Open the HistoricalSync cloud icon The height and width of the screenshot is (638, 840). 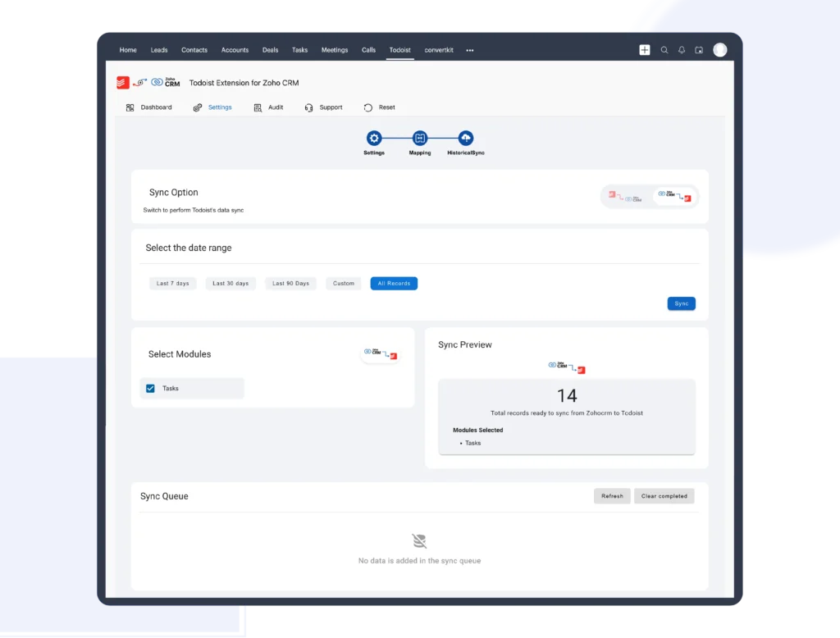click(x=465, y=139)
